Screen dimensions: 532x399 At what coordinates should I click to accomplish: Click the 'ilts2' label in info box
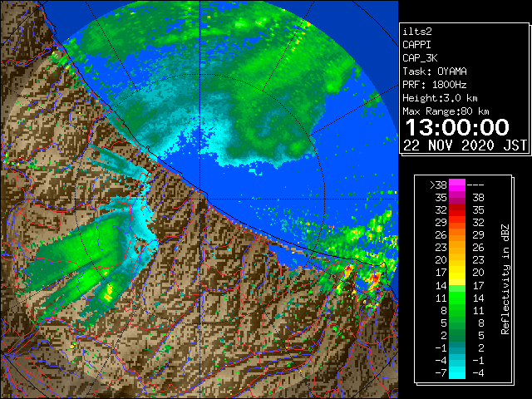[417, 32]
